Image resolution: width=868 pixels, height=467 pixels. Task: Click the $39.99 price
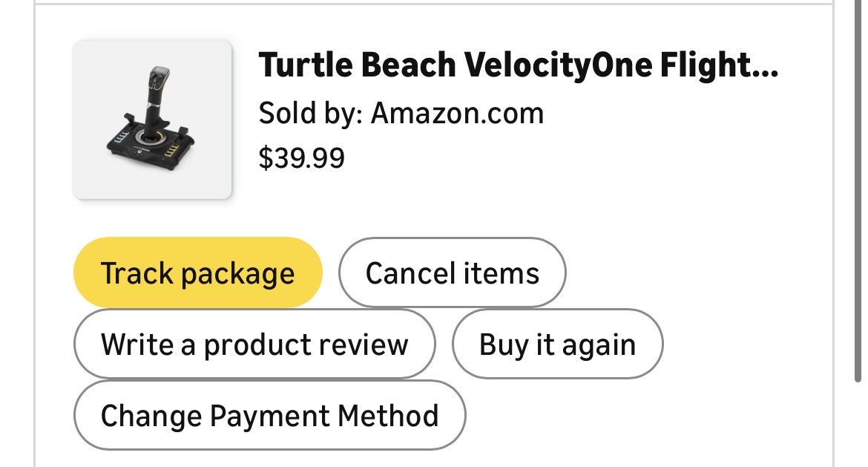(302, 158)
